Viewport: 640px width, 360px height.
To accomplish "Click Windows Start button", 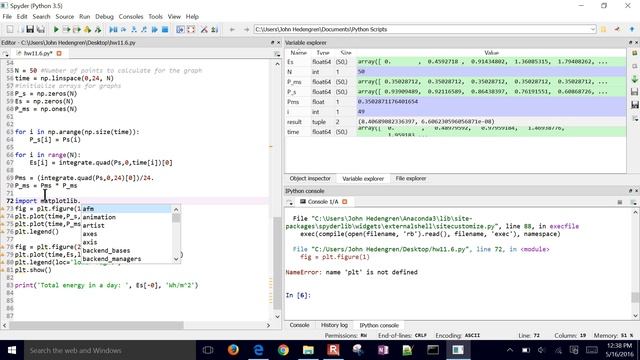I will click(x=11, y=350).
